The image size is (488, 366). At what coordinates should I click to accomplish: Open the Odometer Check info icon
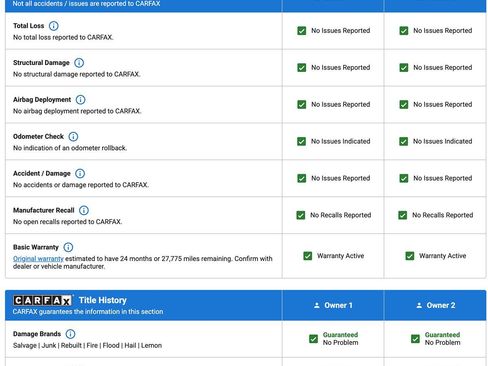(73, 137)
